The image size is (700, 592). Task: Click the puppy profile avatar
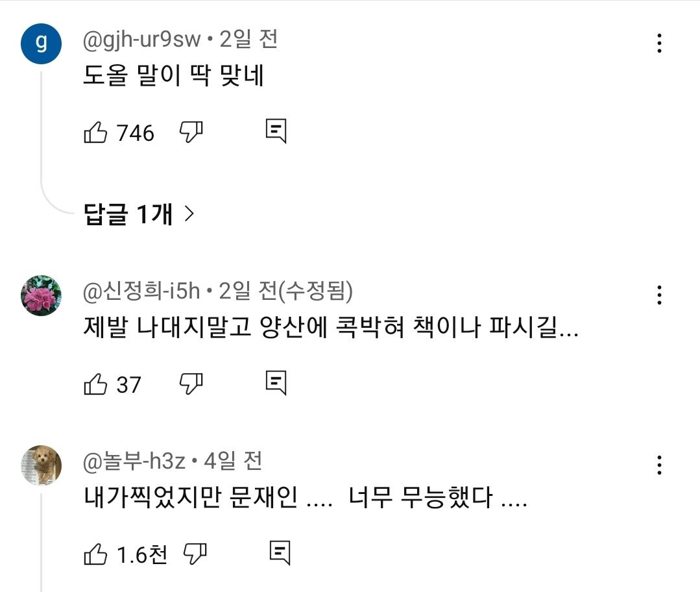[42, 465]
